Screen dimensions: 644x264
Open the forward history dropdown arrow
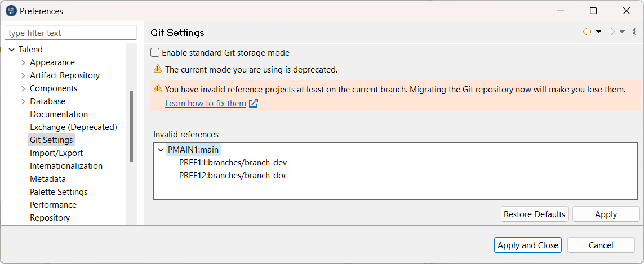click(x=622, y=32)
